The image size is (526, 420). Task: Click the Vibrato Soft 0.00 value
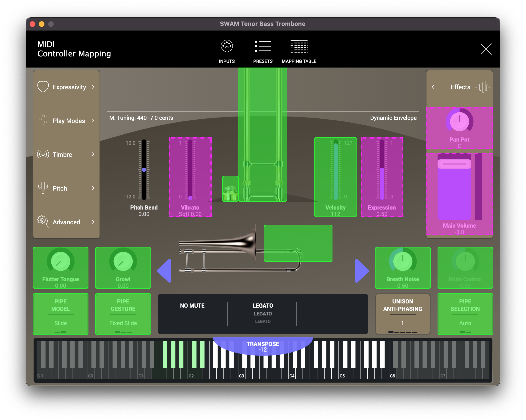point(190,214)
